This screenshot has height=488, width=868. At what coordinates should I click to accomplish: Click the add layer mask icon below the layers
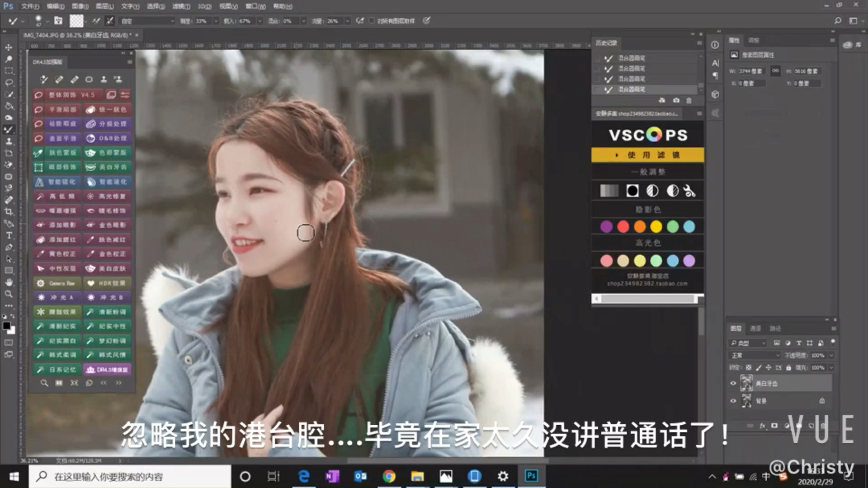tap(774, 426)
